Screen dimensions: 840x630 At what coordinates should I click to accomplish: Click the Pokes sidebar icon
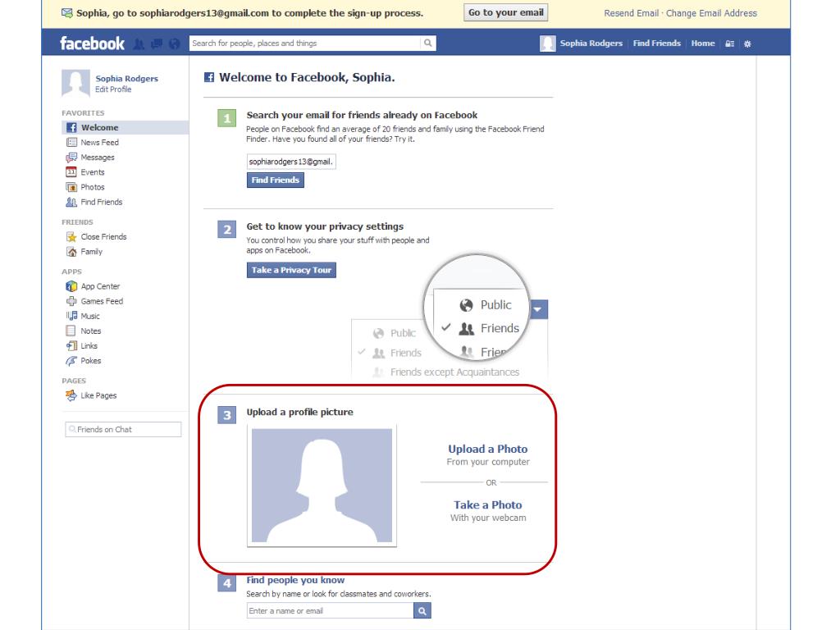71,361
